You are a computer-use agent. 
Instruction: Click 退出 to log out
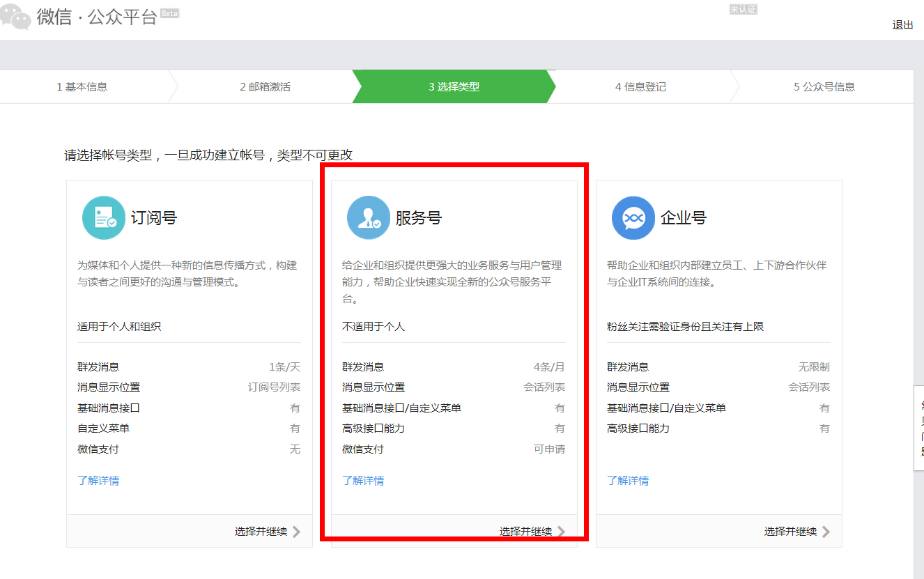(902, 24)
